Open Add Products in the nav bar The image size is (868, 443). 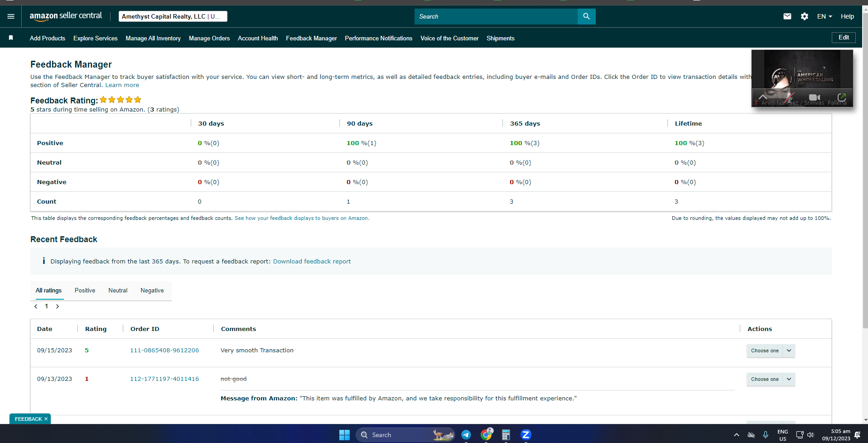click(x=48, y=38)
